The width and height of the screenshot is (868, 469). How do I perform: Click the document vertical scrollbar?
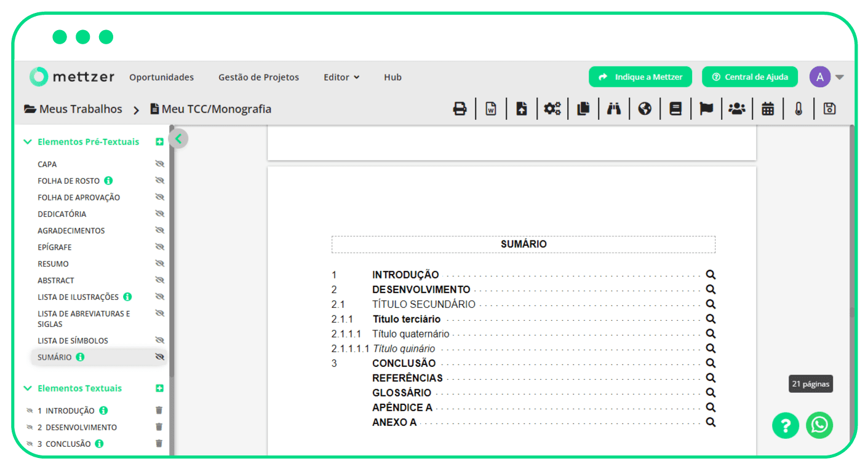click(852, 289)
